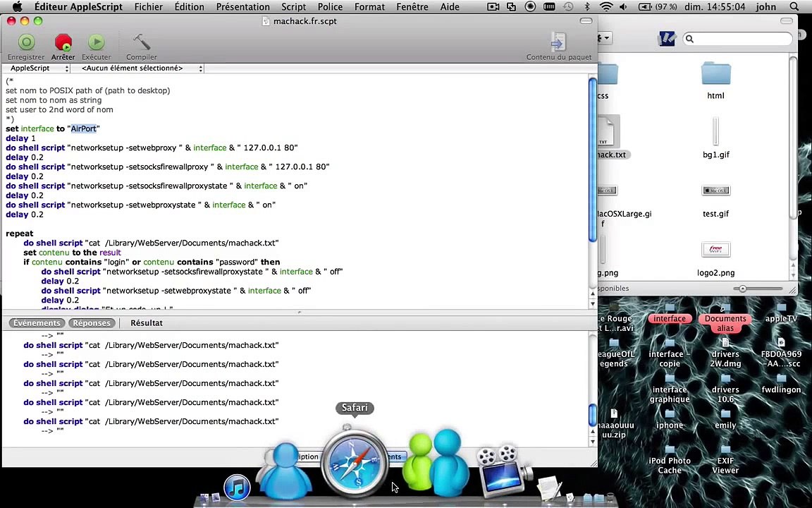812x508 pixels.
Task: Compile the script with the hammer icon
Action: tap(142, 42)
